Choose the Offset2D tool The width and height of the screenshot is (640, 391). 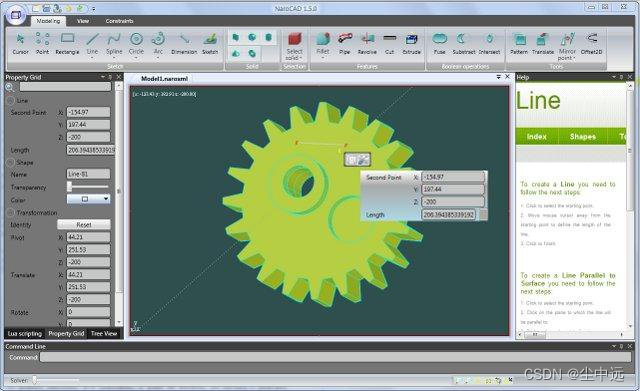pos(591,44)
